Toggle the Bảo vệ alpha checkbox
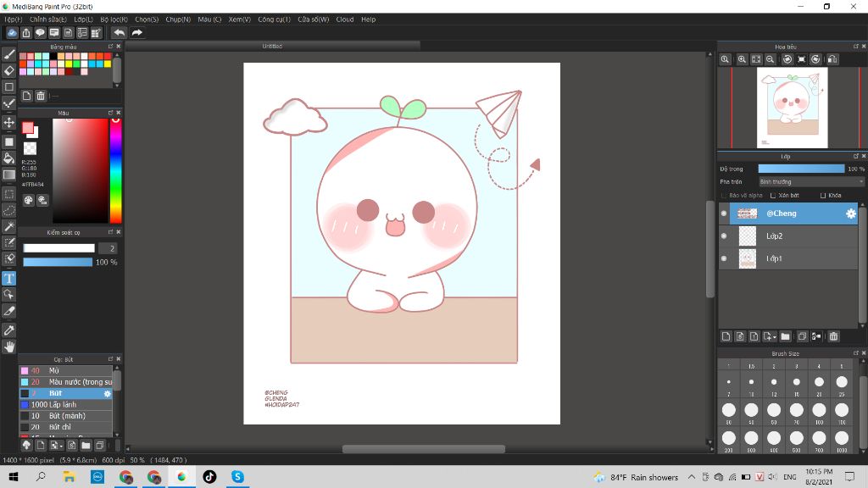This screenshot has height=488, width=868. tap(724, 196)
